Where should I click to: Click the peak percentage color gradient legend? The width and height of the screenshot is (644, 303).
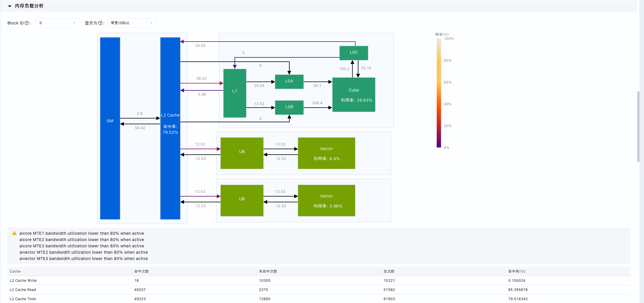pos(439,93)
